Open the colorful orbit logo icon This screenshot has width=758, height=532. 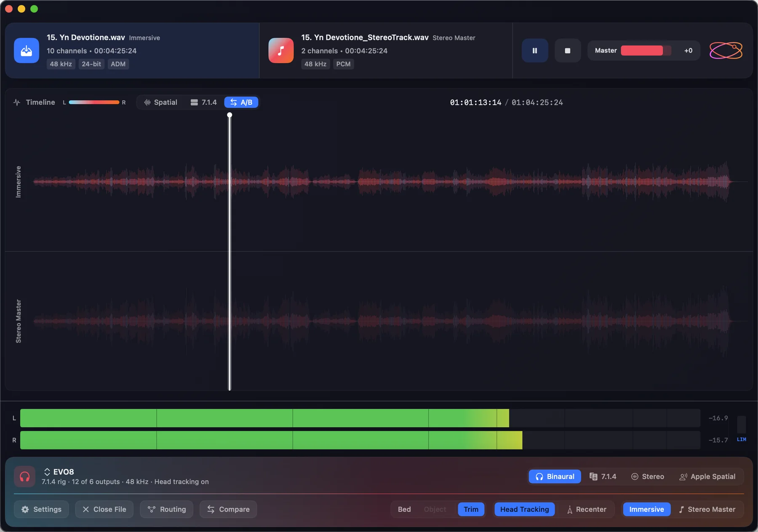click(x=726, y=51)
